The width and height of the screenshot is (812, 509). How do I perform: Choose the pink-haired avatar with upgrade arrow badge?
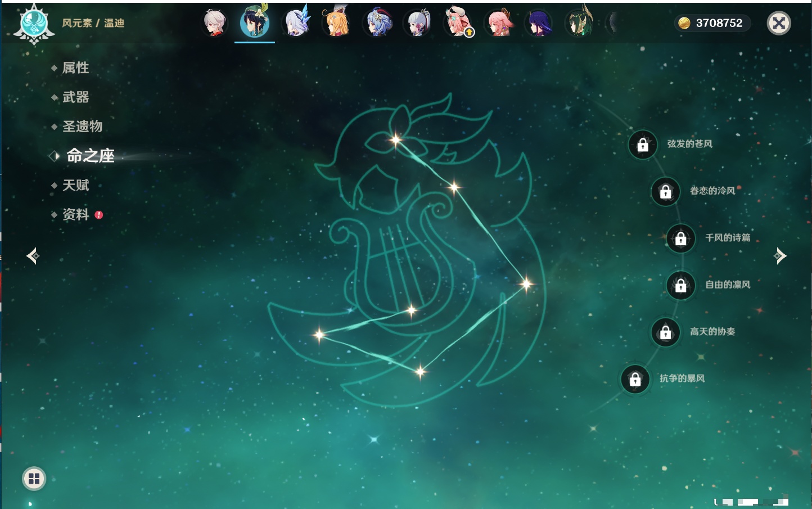click(459, 23)
